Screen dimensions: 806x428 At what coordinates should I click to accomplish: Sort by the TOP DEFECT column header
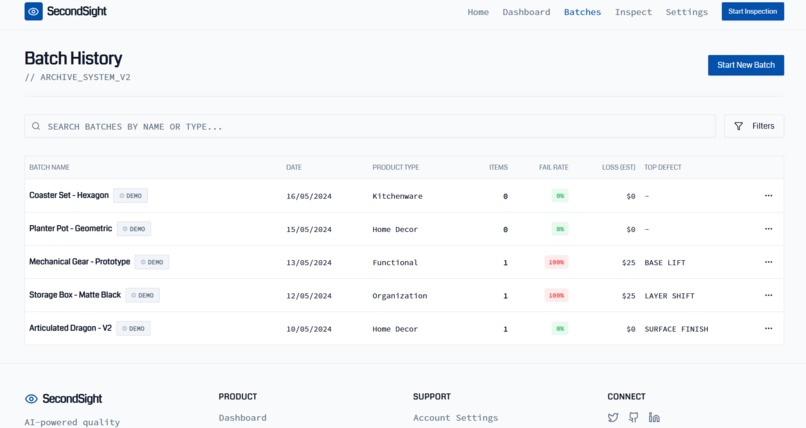663,168
